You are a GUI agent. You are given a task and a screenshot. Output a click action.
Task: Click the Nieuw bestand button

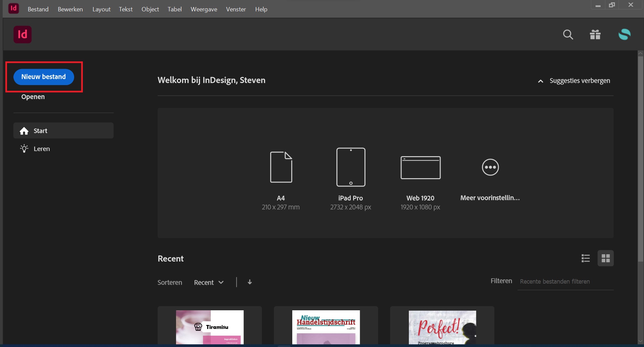coord(44,77)
